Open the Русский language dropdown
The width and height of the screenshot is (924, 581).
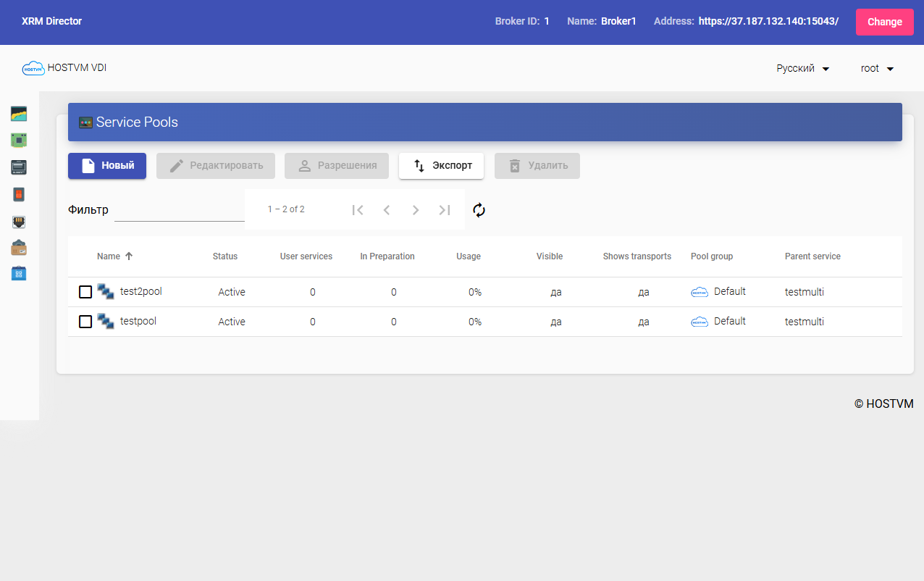tap(802, 68)
